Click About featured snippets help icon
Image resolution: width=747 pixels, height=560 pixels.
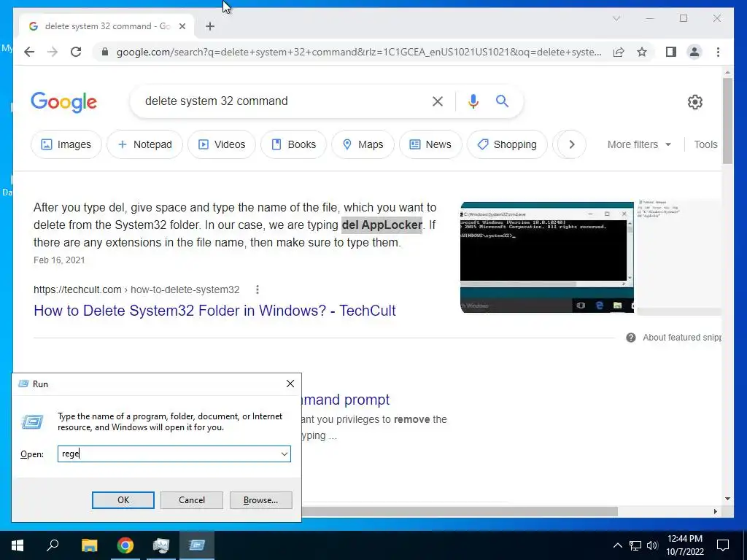pos(631,338)
